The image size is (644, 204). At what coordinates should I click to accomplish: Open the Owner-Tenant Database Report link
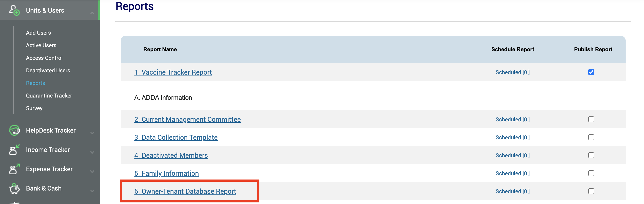point(185,191)
